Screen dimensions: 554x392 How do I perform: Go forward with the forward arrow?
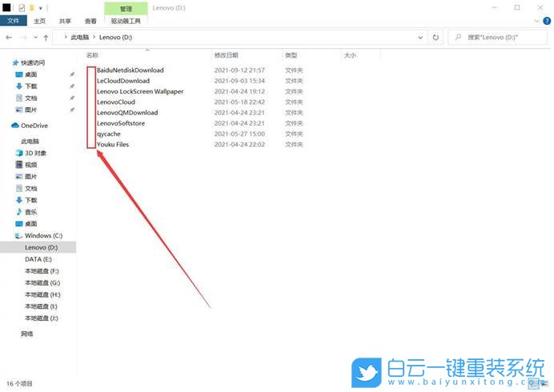coord(24,37)
